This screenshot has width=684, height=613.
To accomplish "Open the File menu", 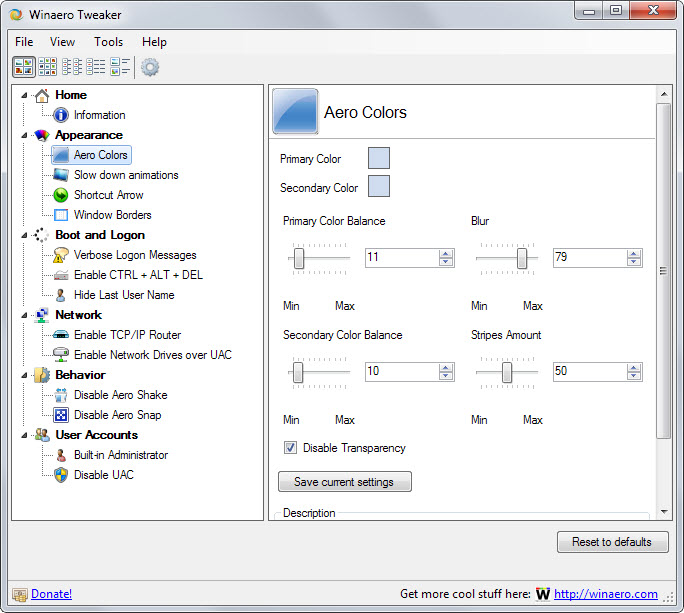I will pyautogui.click(x=24, y=42).
